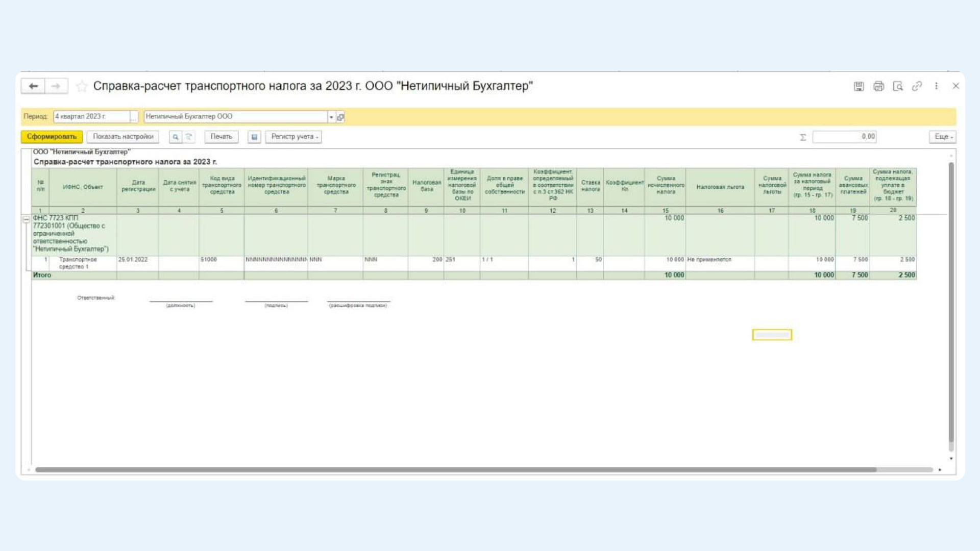Select registration date cell '25.01.2022'
Image resolution: width=980 pixels, height=551 pixels.
tap(137, 263)
